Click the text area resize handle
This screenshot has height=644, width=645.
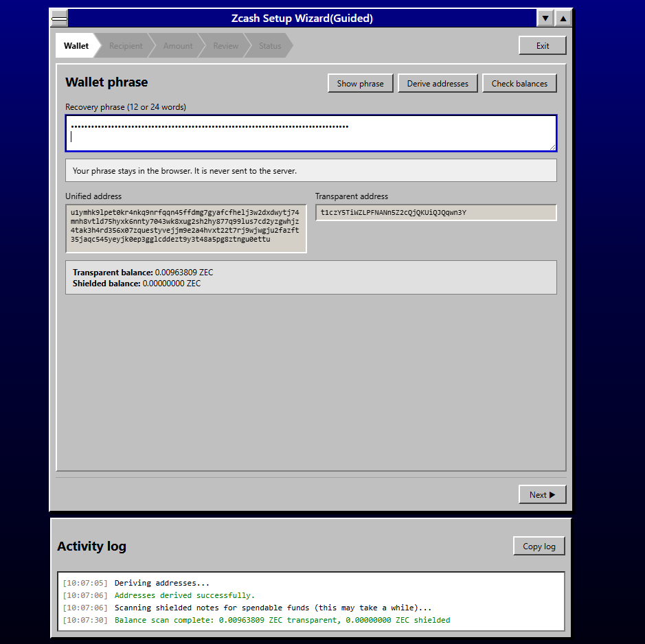coord(552,147)
